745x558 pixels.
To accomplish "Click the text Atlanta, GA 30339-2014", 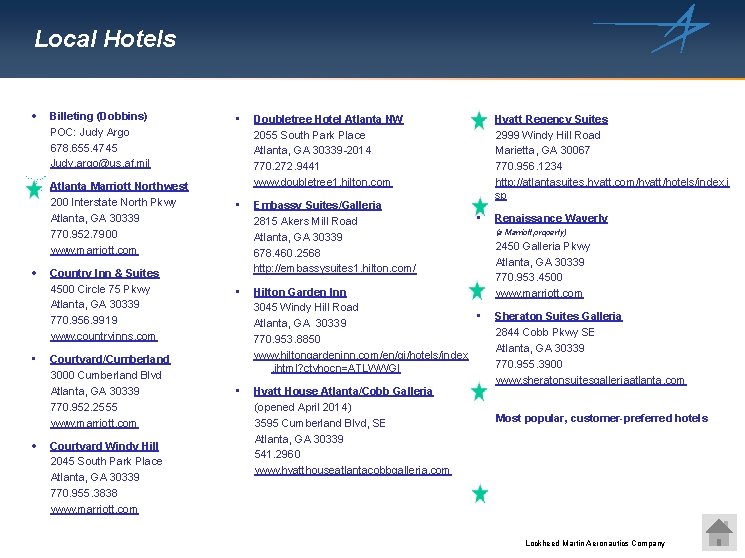I will pyautogui.click(x=312, y=151).
